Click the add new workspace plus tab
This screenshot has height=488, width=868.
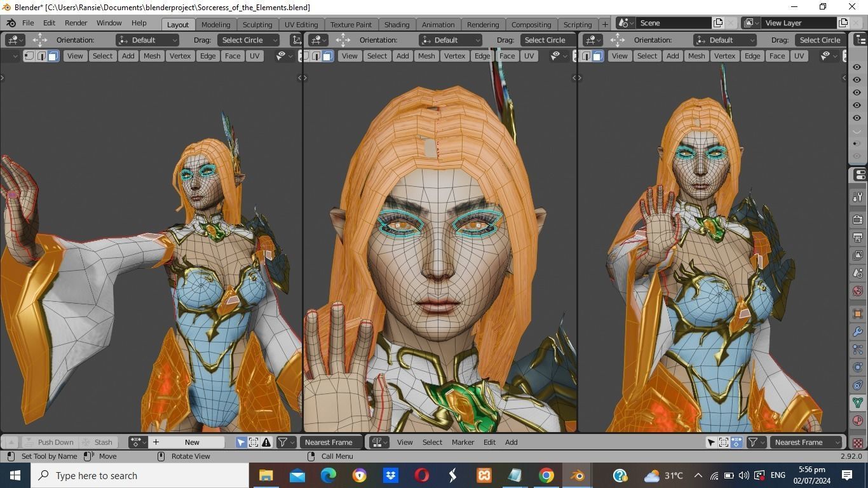pyautogui.click(x=605, y=24)
